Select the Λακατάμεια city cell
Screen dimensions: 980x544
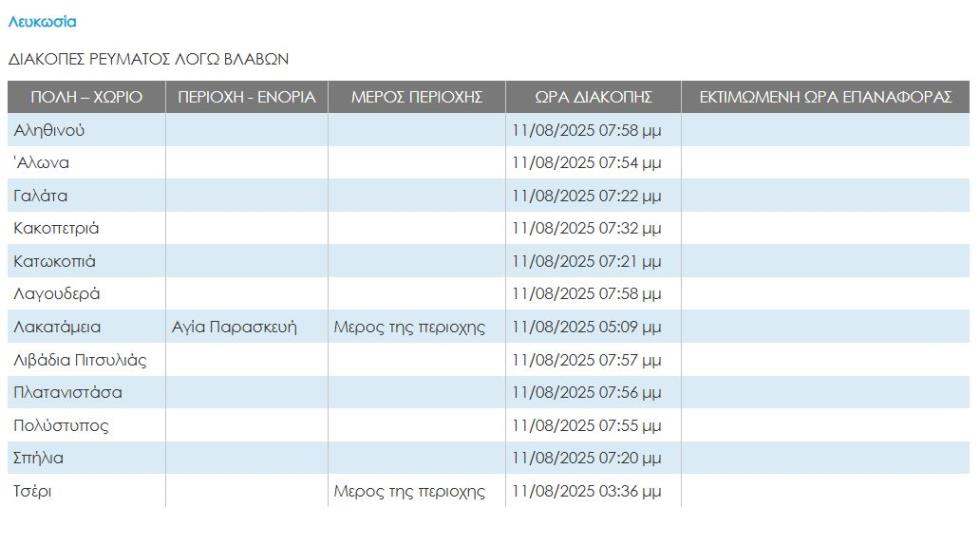point(57,327)
